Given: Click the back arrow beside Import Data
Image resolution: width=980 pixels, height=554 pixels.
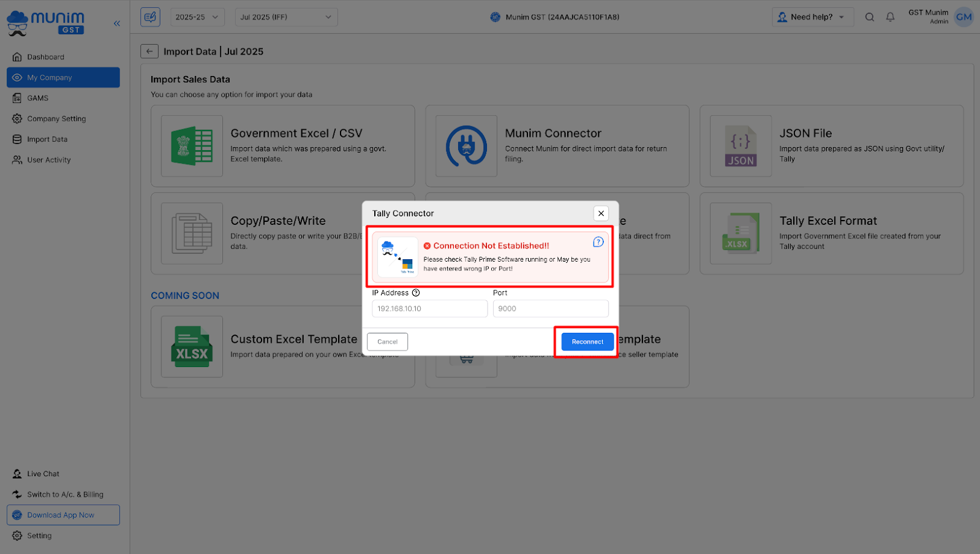Looking at the screenshot, I should click(149, 51).
